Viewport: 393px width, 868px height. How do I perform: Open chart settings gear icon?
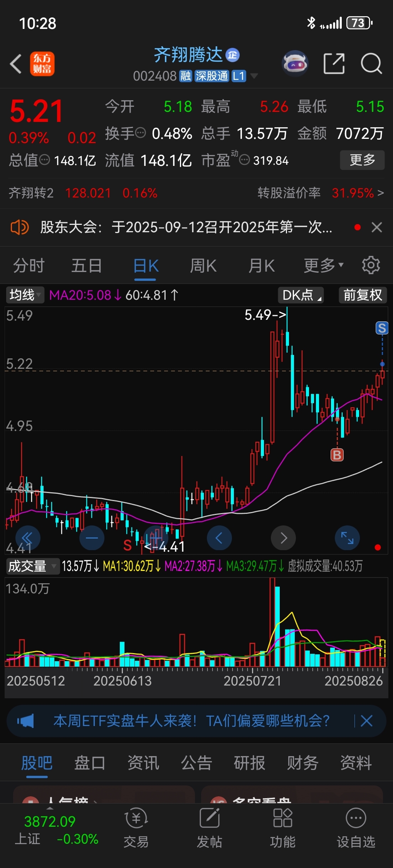point(371,265)
